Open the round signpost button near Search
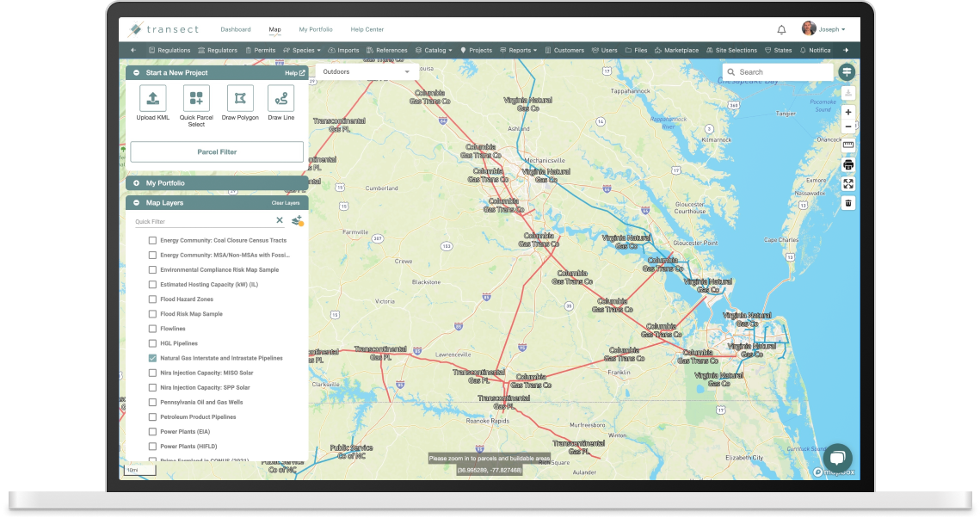980x518 pixels. pos(847,72)
